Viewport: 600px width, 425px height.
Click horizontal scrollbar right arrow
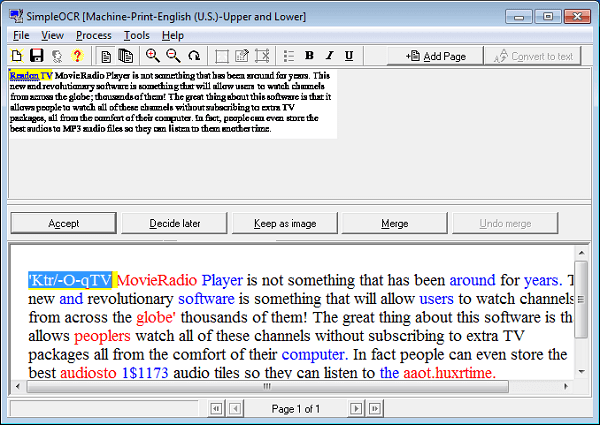click(x=566, y=386)
